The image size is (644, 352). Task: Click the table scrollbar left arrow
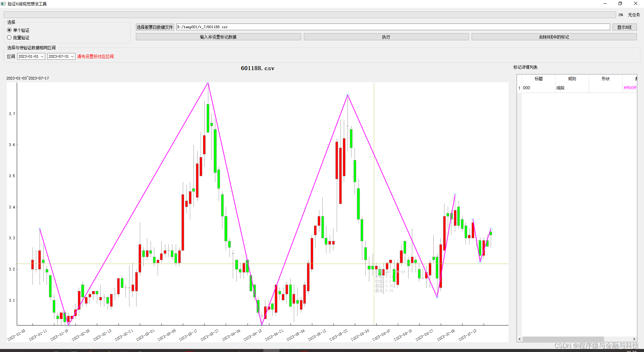pos(520,339)
